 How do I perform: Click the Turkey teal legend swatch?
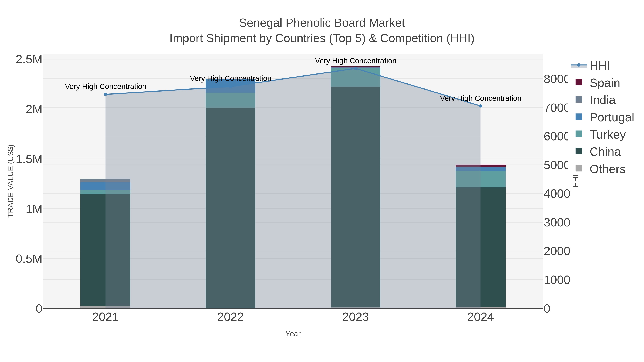579,134
